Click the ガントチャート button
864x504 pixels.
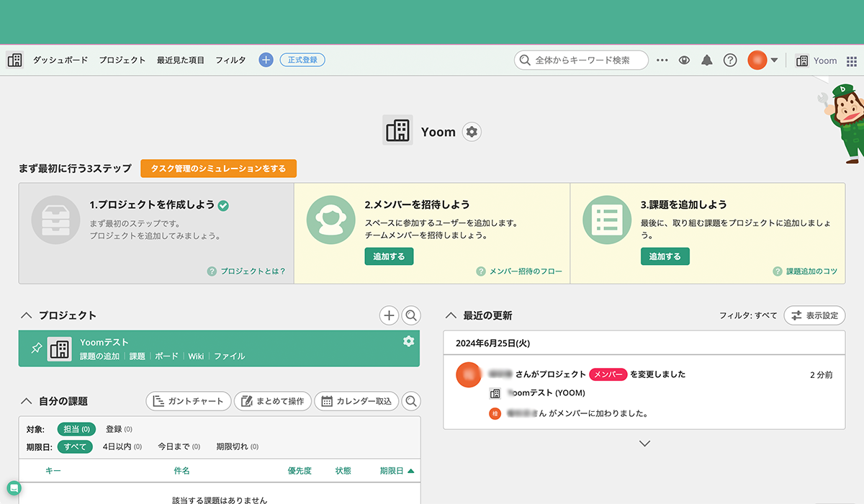coord(189,401)
